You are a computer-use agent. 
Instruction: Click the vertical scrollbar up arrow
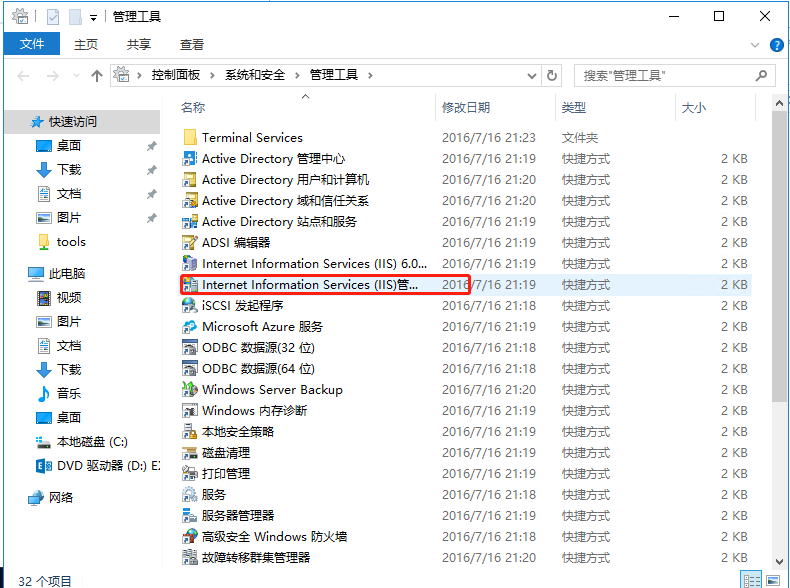[779, 103]
